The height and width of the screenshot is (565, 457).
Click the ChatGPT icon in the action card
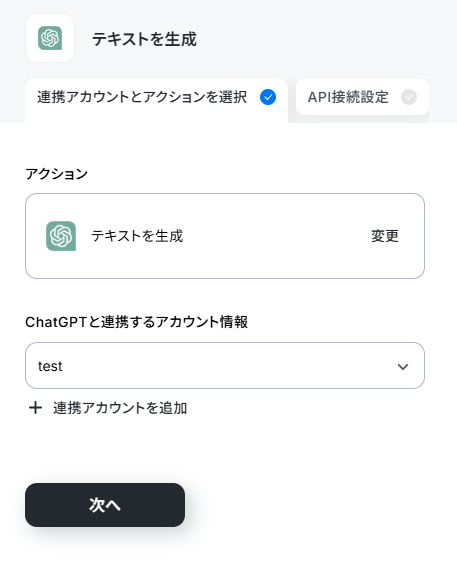[61, 236]
